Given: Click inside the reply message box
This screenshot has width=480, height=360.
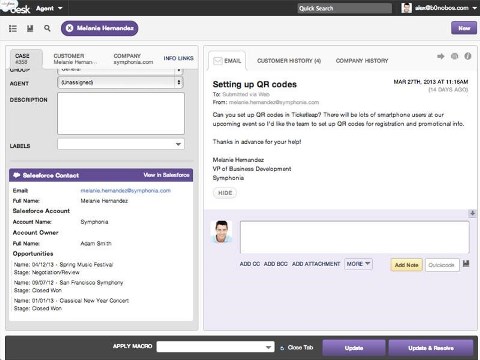Looking at the screenshot, I should click(355, 237).
